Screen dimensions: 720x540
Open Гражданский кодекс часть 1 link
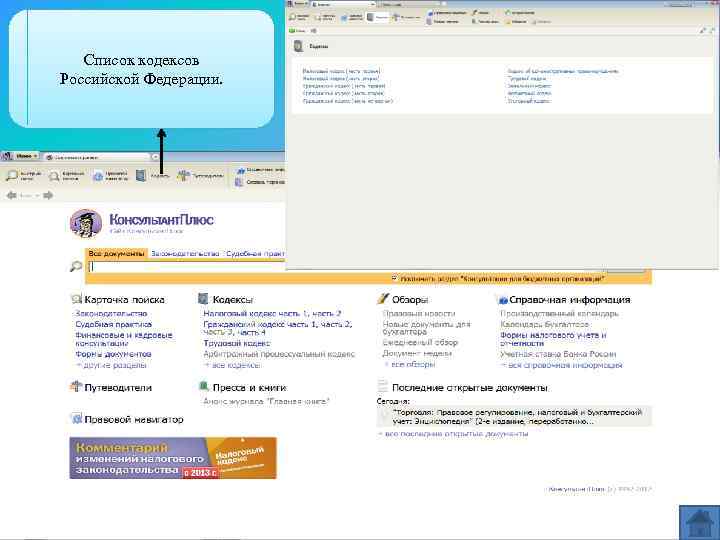[260, 324]
